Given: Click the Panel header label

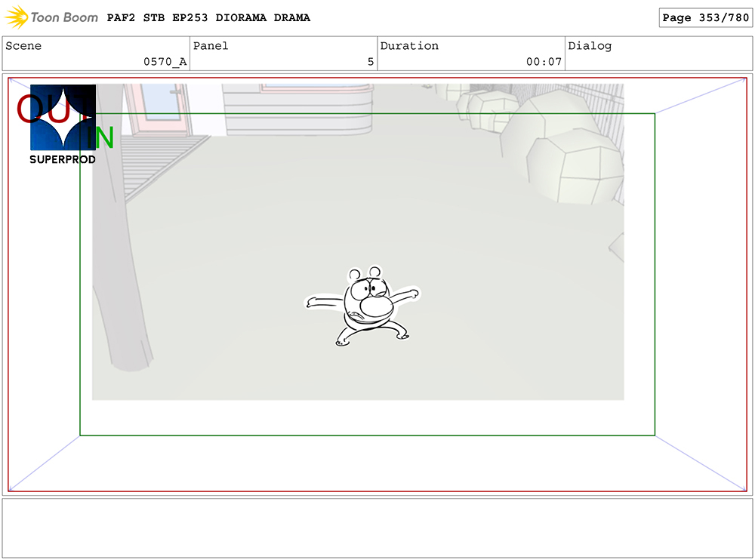Looking at the screenshot, I should pos(211,46).
